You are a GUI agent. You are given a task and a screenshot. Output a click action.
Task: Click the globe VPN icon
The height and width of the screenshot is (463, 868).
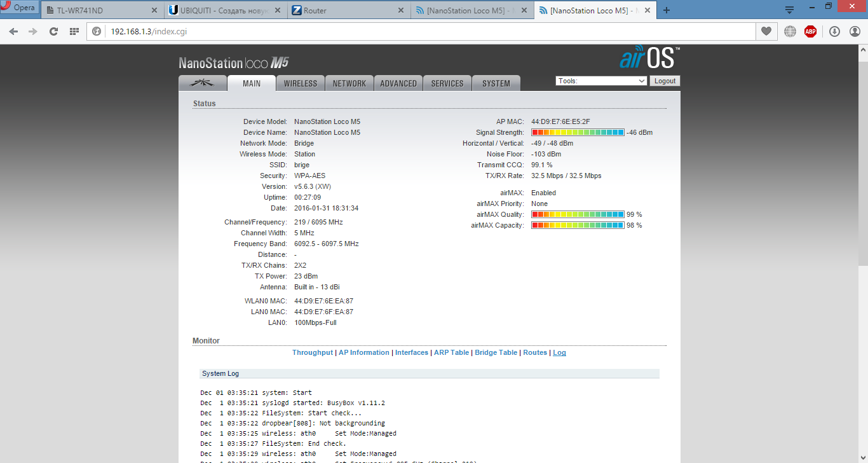pos(790,31)
